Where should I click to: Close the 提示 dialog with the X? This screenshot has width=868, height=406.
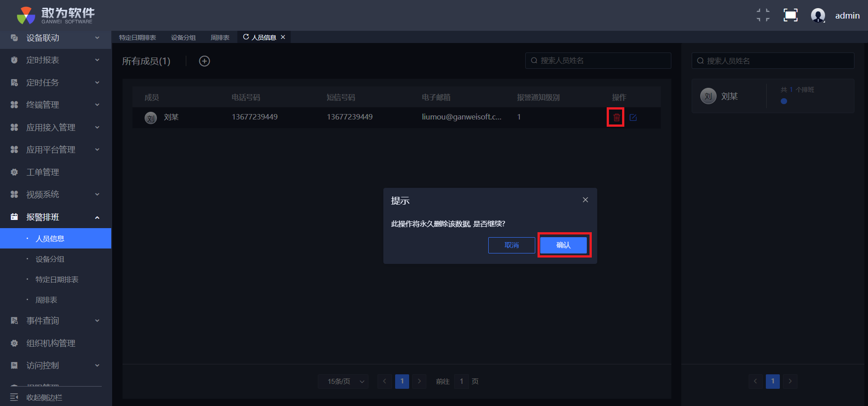(585, 200)
